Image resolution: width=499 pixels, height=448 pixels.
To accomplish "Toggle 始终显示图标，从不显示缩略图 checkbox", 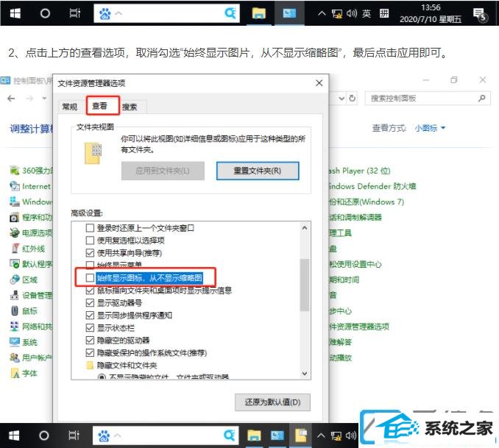I will point(90,278).
